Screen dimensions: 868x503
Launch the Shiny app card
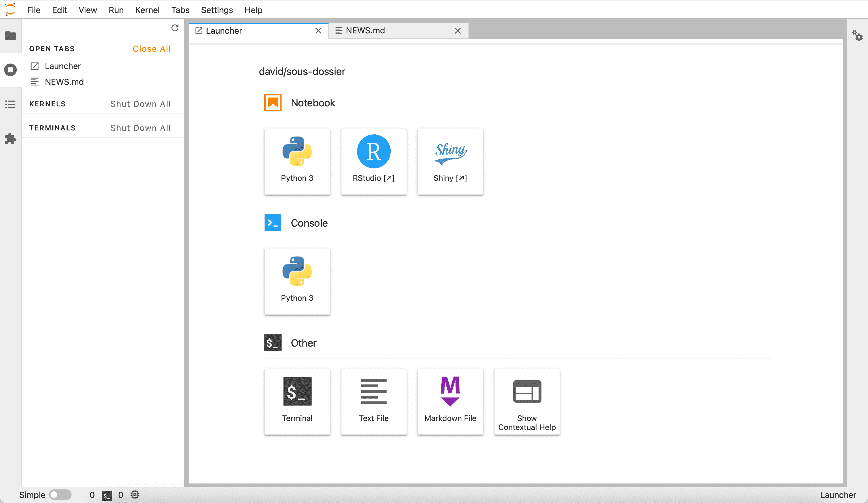450,162
